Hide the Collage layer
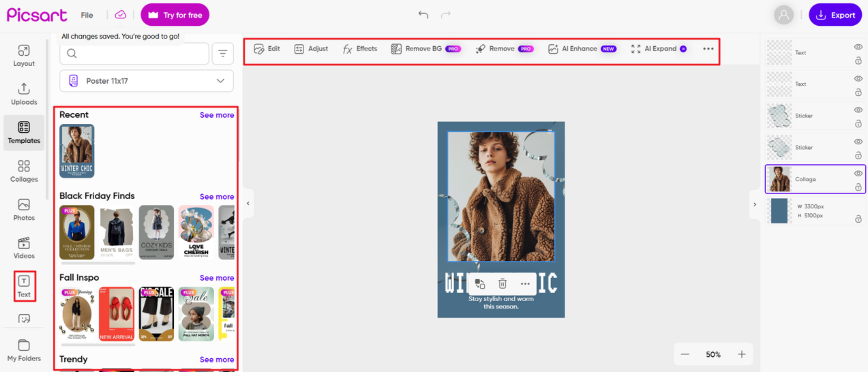The image size is (868, 372). (858, 174)
